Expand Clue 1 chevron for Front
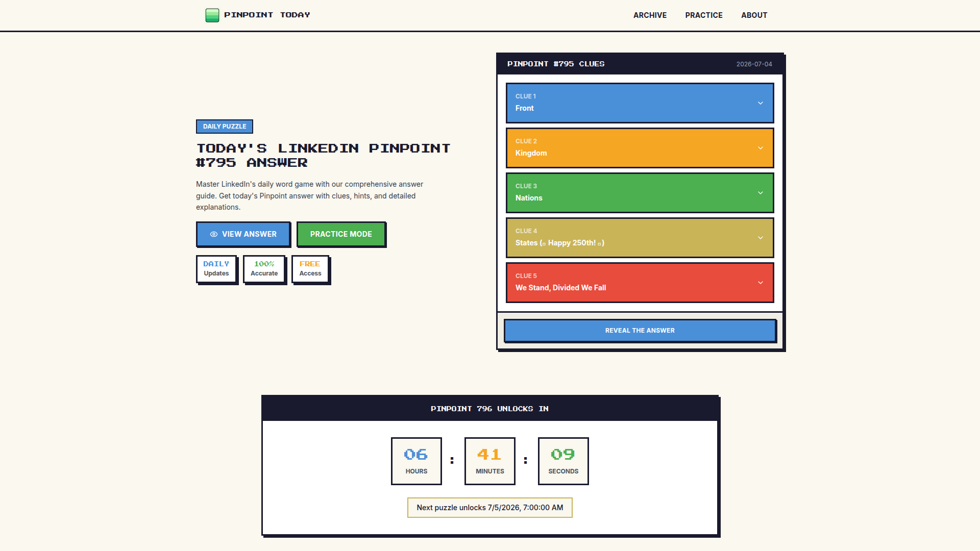Screen dimensions: 980x551 761,103
